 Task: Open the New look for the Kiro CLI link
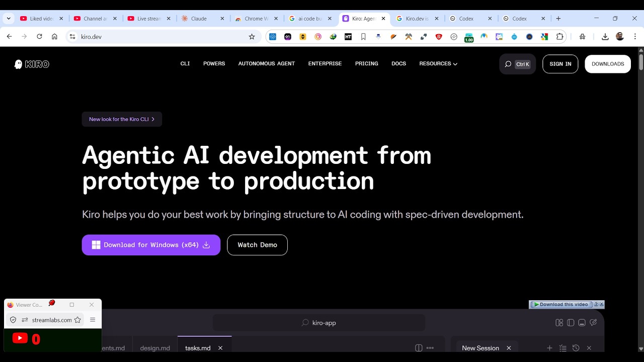pyautogui.click(x=122, y=119)
